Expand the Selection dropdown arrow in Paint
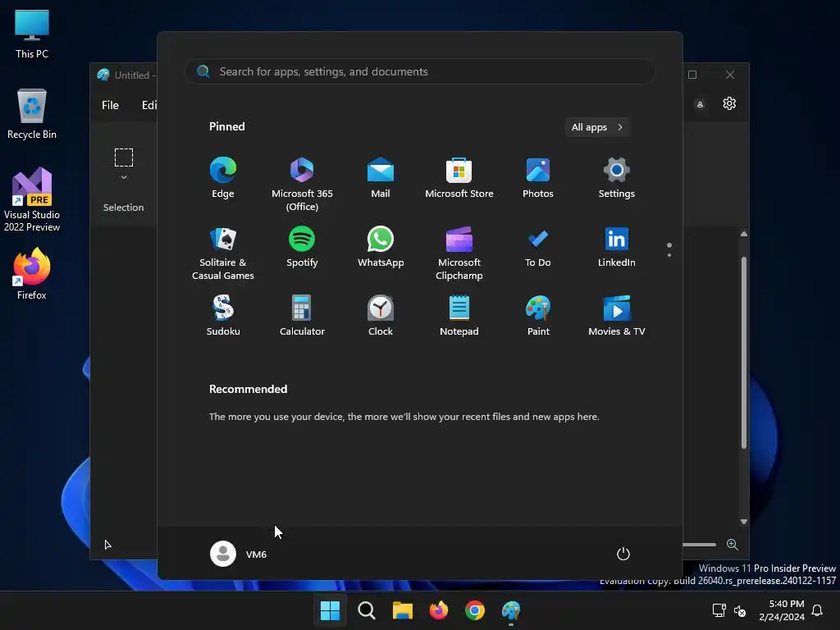The image size is (840, 630). [x=124, y=177]
